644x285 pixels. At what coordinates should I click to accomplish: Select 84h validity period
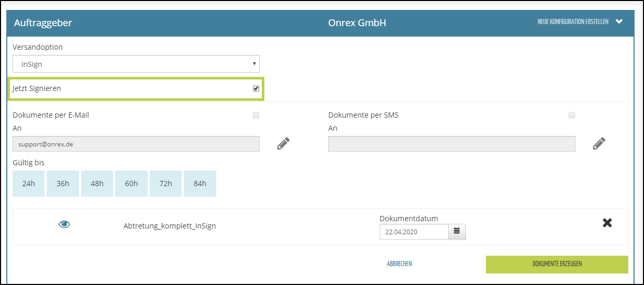tap(199, 184)
